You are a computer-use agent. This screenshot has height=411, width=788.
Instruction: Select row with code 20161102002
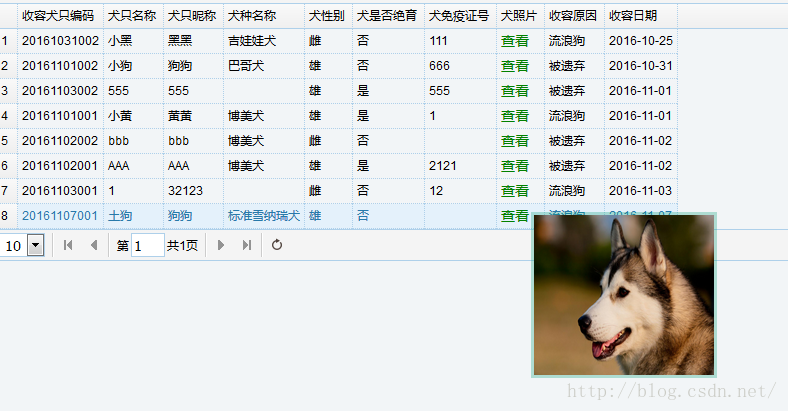coord(60,141)
